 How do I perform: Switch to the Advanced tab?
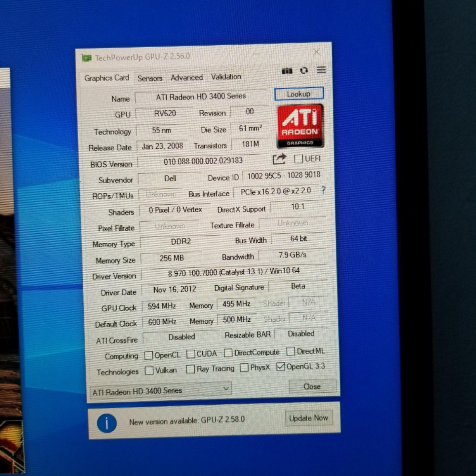coord(186,78)
